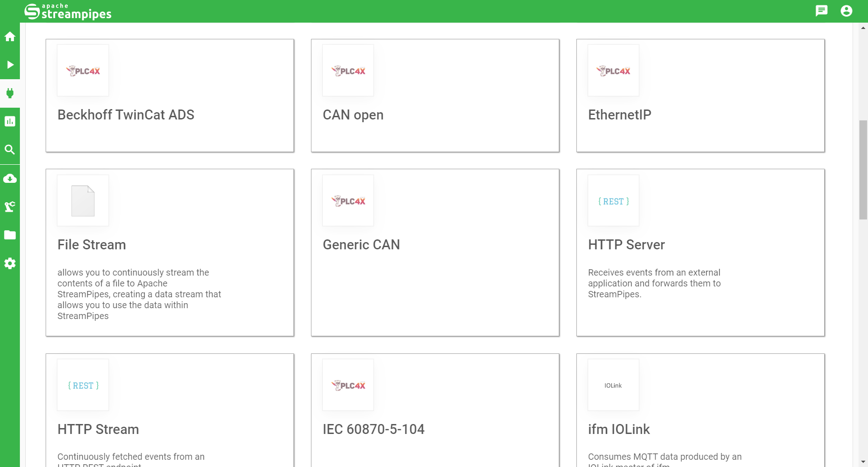Open the Generic CAN adapter
This screenshot has width=868, height=467.
pos(435,253)
